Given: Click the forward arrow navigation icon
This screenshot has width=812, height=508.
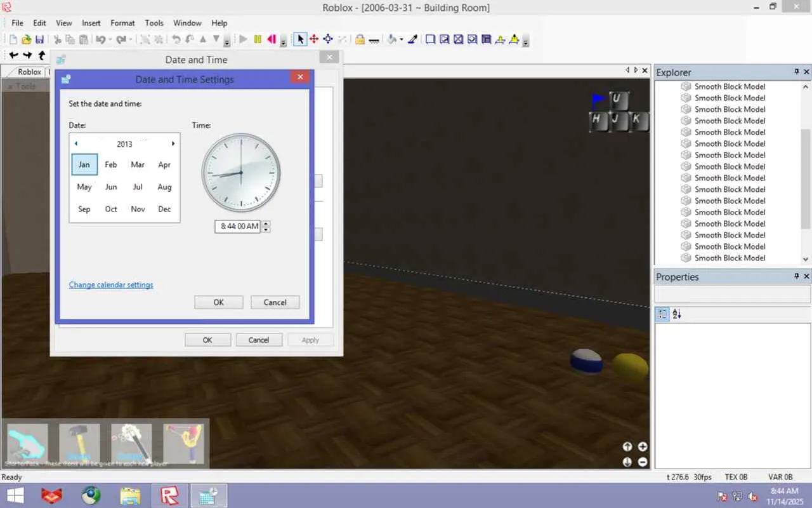Looking at the screenshot, I should point(27,55).
